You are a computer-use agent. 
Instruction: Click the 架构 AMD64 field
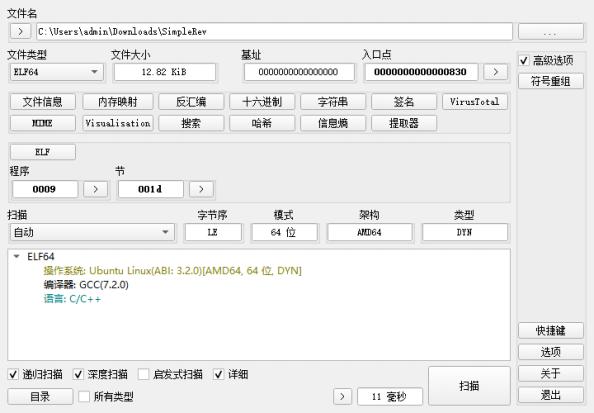tap(370, 232)
